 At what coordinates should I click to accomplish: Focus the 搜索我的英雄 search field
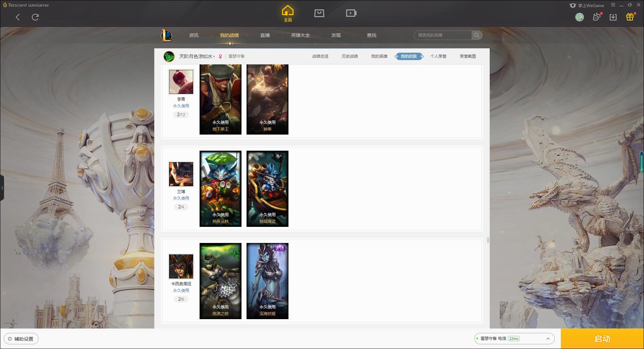pyautogui.click(x=443, y=35)
